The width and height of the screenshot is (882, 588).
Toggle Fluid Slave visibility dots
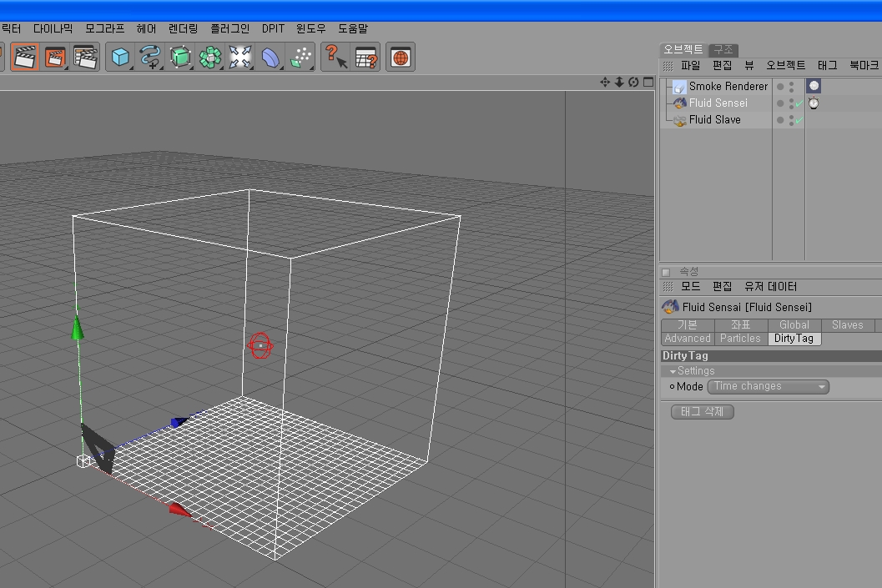(791, 120)
